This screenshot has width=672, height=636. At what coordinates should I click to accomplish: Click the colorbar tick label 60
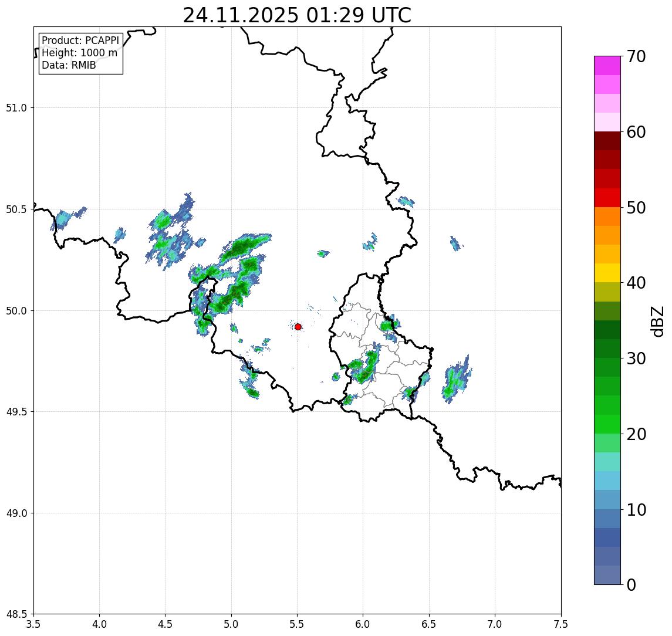point(636,132)
